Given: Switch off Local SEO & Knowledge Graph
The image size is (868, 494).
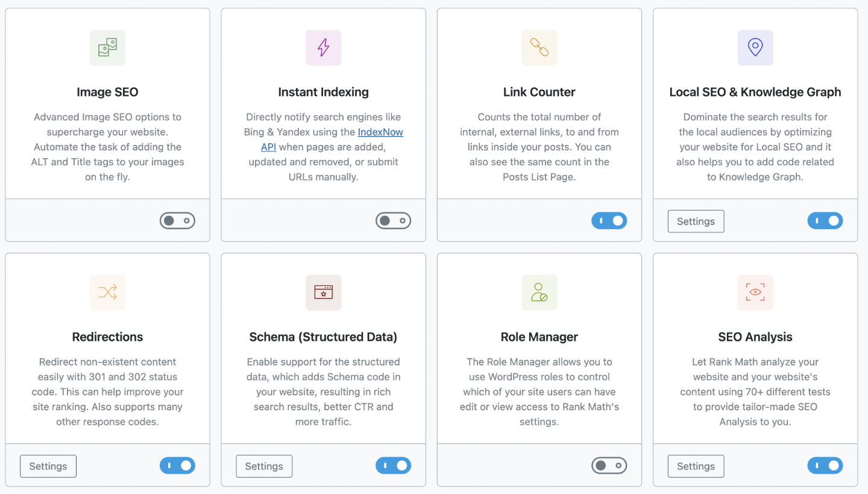Looking at the screenshot, I should (825, 221).
